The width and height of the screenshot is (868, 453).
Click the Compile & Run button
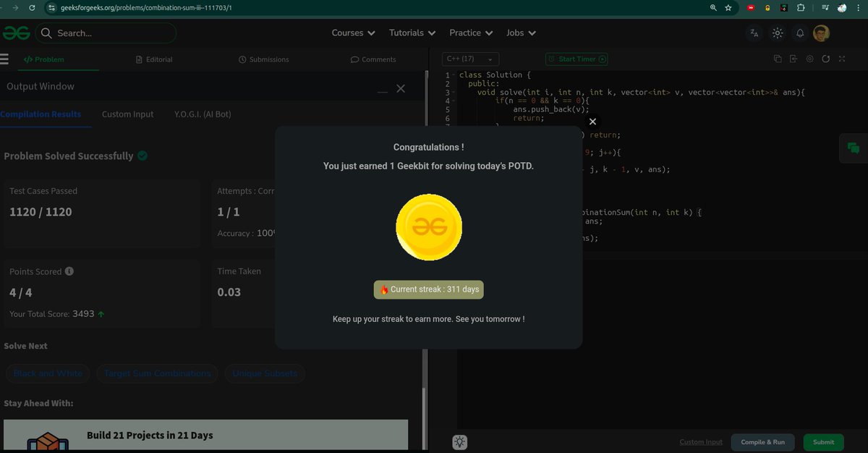[762, 442]
